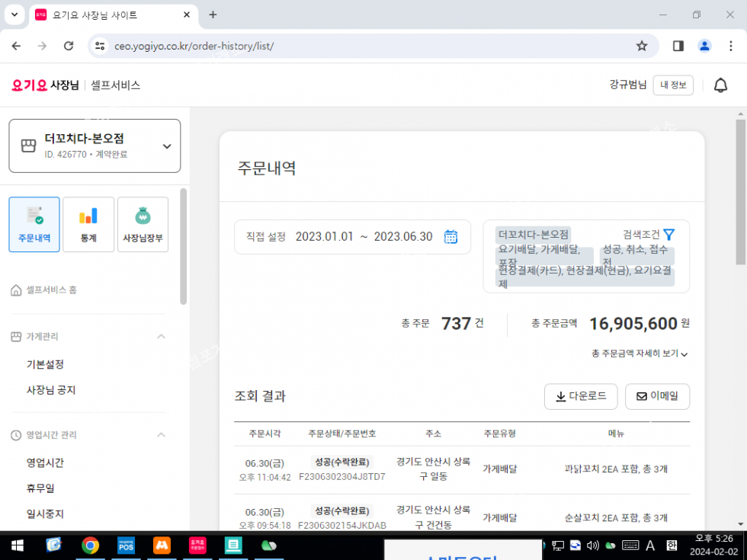Image resolution: width=747 pixels, height=560 pixels.
Task: Click the 순살꼬치 2EA 포함, 총 3개 cell
Action: [x=616, y=517]
